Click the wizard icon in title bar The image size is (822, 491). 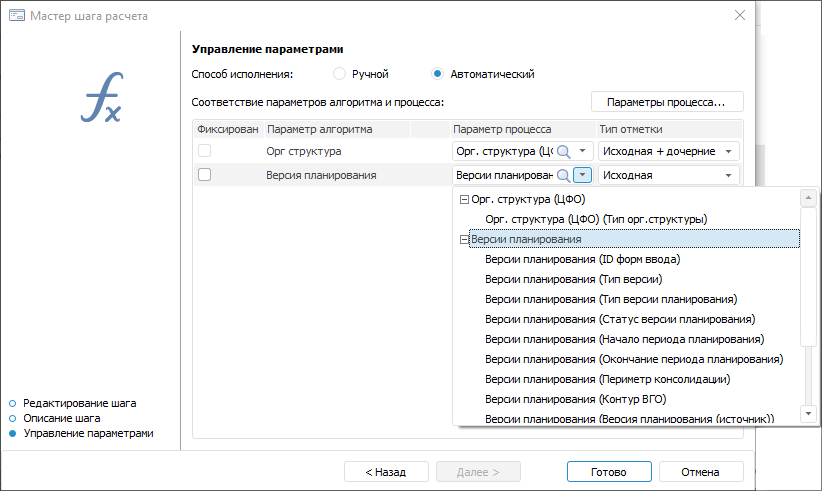(x=16, y=15)
